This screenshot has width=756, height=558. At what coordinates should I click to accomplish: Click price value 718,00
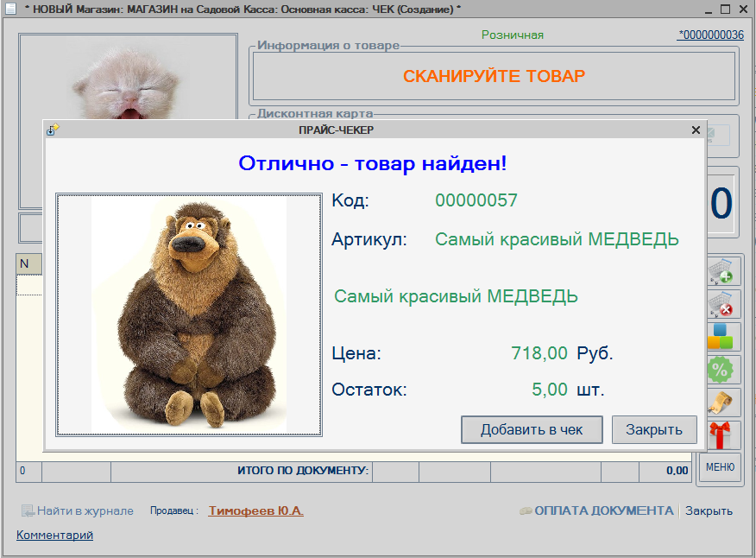pyautogui.click(x=539, y=353)
